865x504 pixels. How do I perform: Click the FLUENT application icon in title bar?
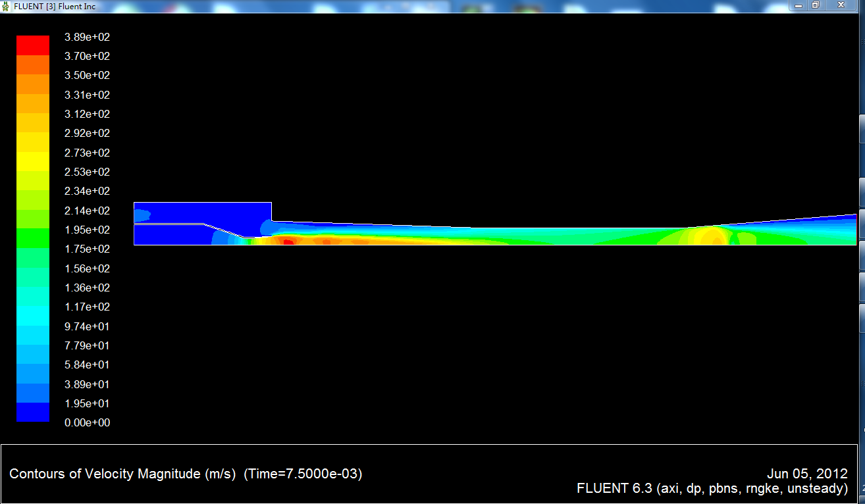[x=6, y=5]
